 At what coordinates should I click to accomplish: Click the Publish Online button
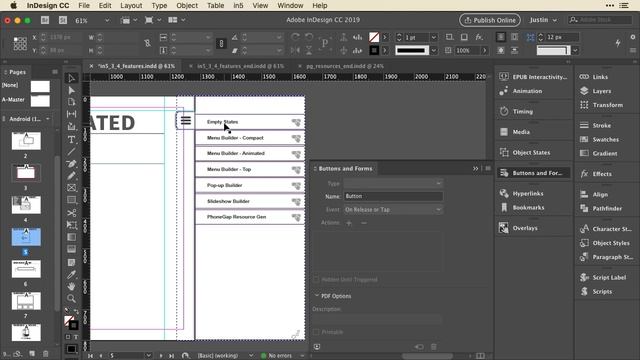[490, 20]
